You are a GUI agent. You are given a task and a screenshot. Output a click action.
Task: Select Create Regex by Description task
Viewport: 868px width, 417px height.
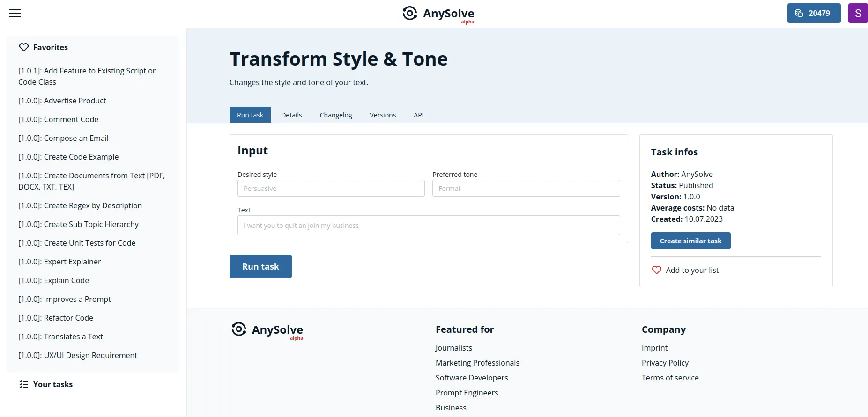80,205
